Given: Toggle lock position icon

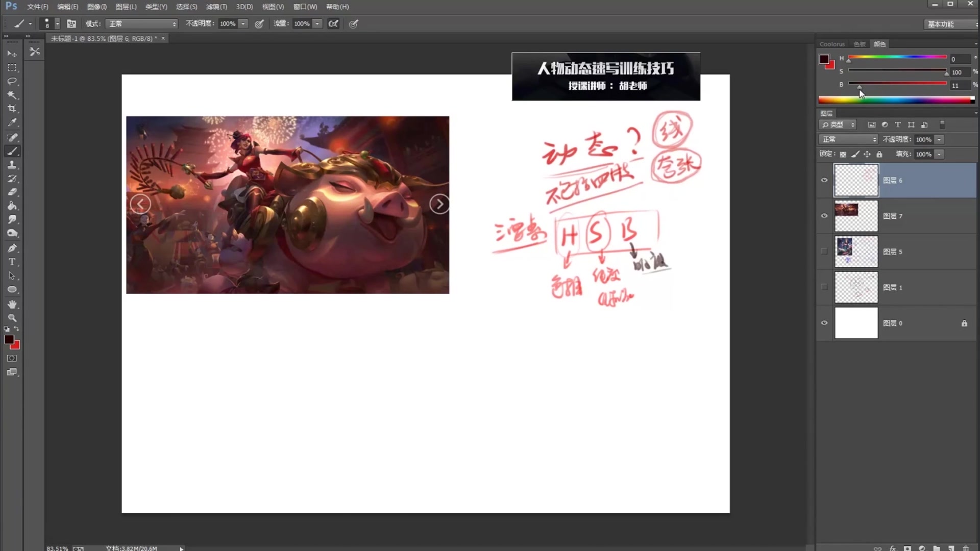Looking at the screenshot, I should click(x=867, y=154).
